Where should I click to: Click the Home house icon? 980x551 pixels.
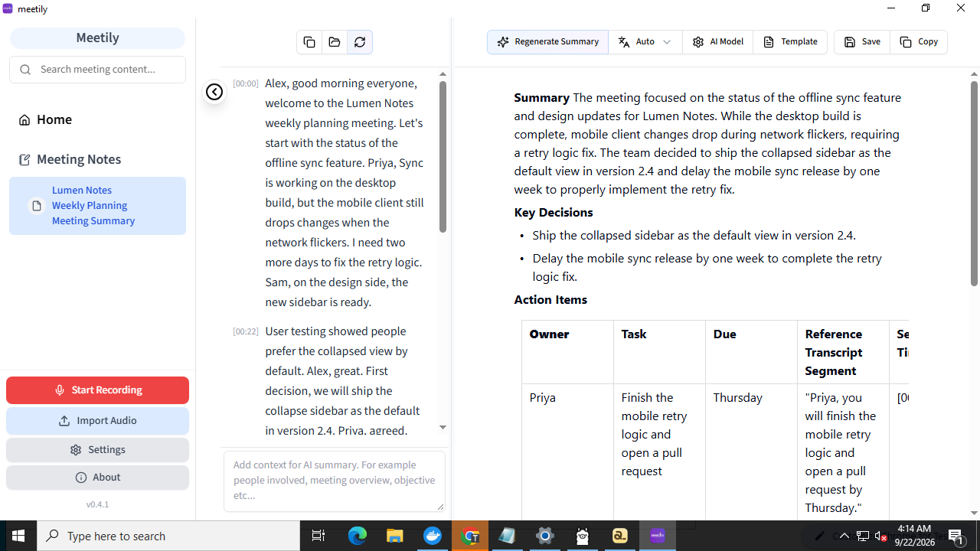click(24, 120)
